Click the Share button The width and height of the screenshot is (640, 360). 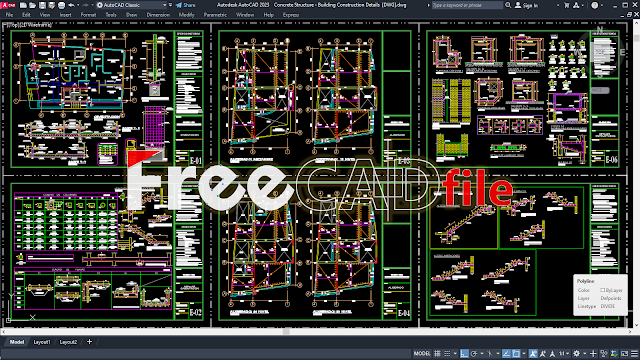(185, 5)
